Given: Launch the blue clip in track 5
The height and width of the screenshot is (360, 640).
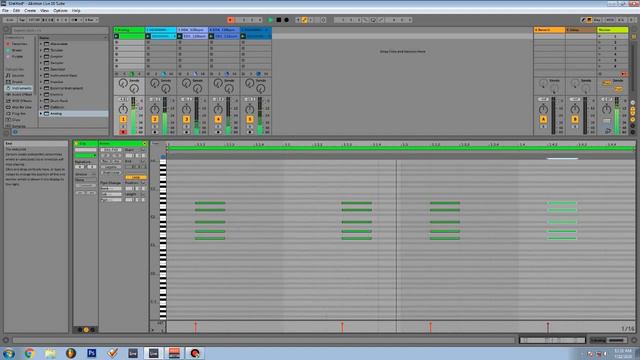Looking at the screenshot, I should (x=243, y=36).
